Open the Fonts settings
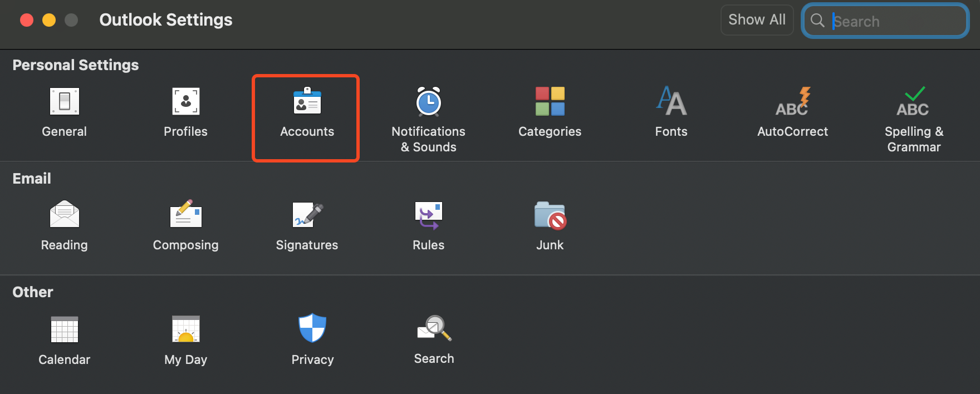 [671, 112]
